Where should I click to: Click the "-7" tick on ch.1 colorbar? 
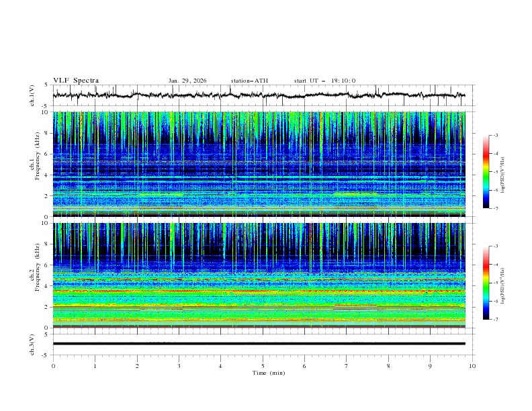495,208
